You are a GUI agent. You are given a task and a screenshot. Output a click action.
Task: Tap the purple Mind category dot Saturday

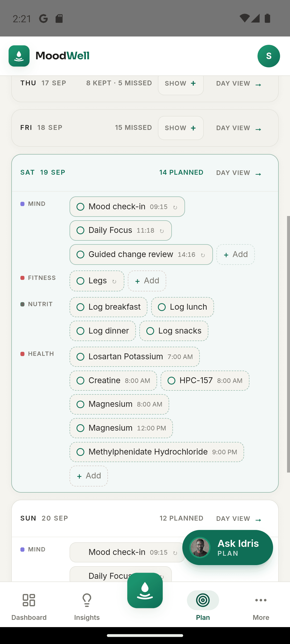(23, 204)
